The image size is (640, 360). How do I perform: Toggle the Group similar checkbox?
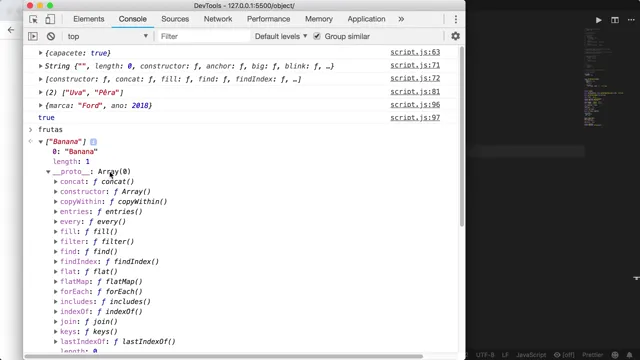click(x=317, y=36)
